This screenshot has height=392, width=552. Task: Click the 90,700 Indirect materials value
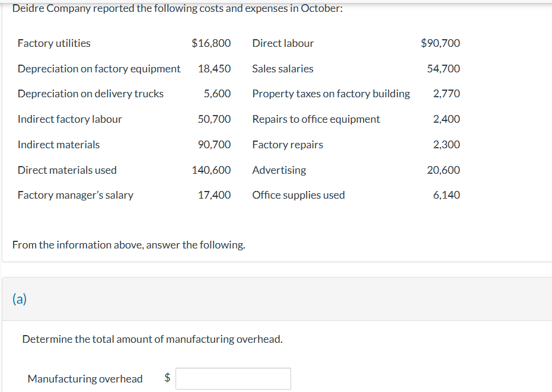[214, 144]
